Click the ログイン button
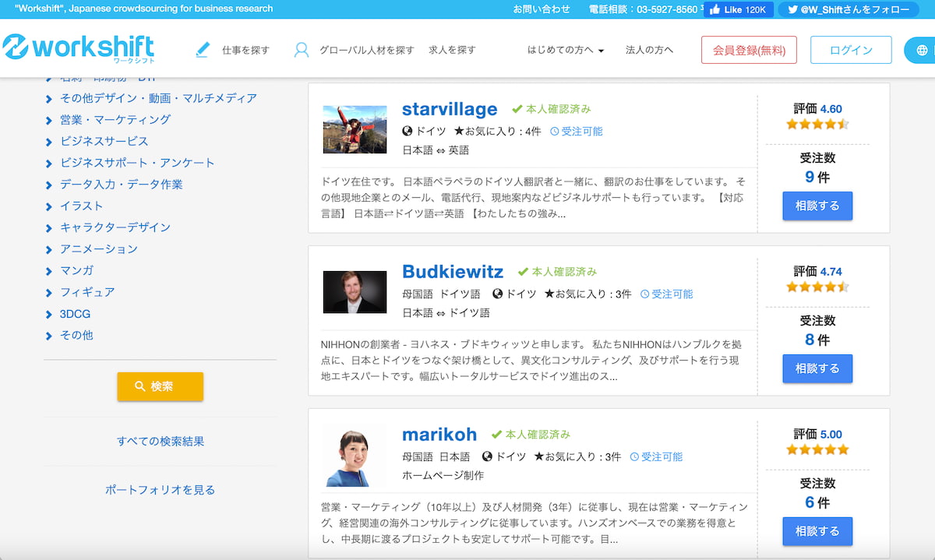The width and height of the screenshot is (935, 560). 851,50
